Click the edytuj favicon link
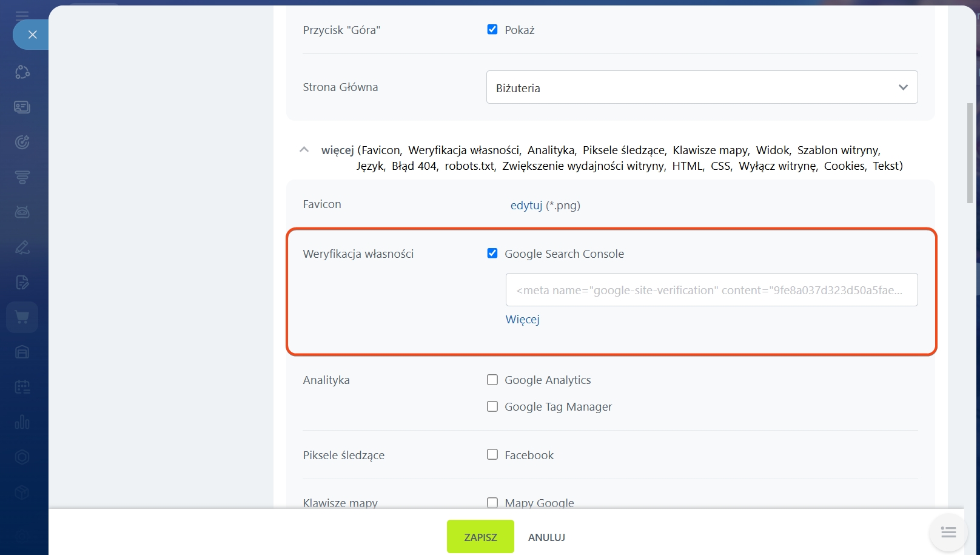The image size is (980, 555). coord(526,206)
